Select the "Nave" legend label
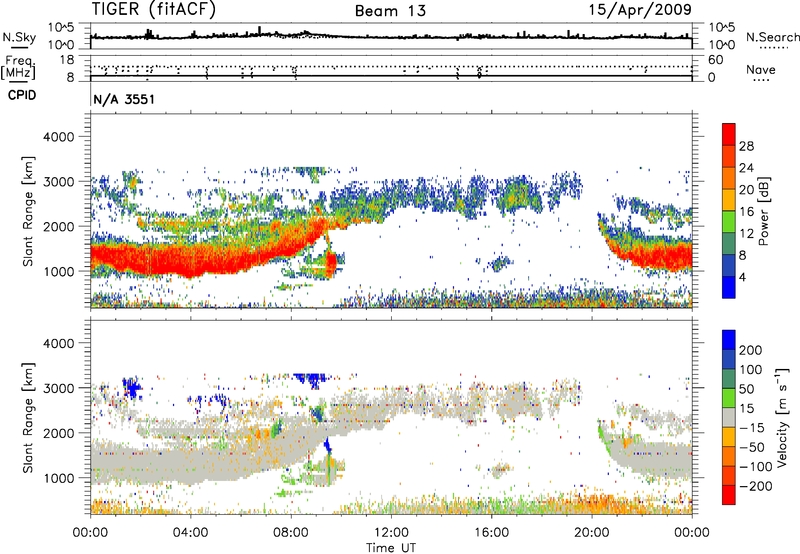The image size is (800, 554). click(761, 69)
